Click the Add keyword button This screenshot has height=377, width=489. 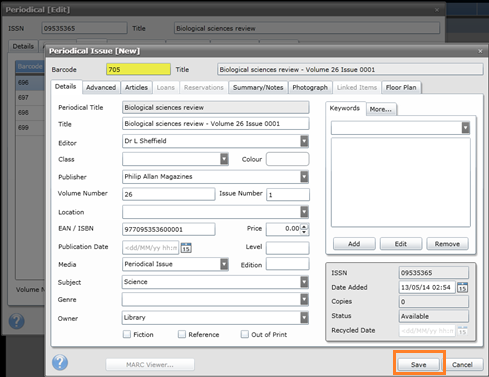pos(354,244)
